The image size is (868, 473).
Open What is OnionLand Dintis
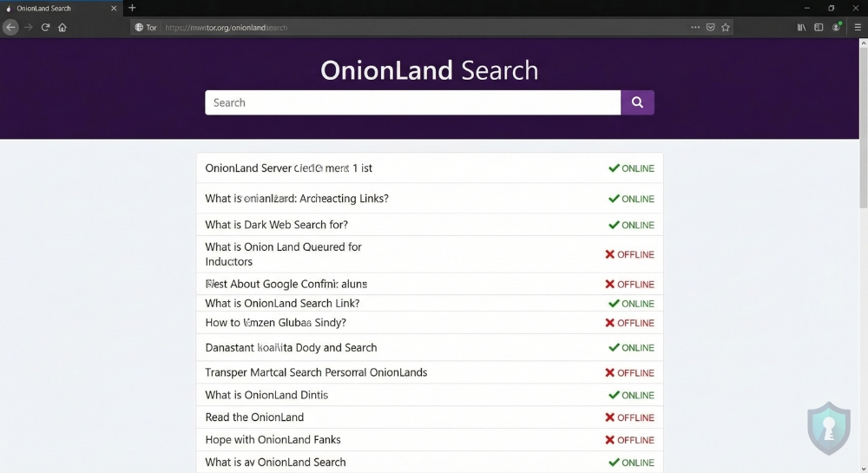pos(266,395)
